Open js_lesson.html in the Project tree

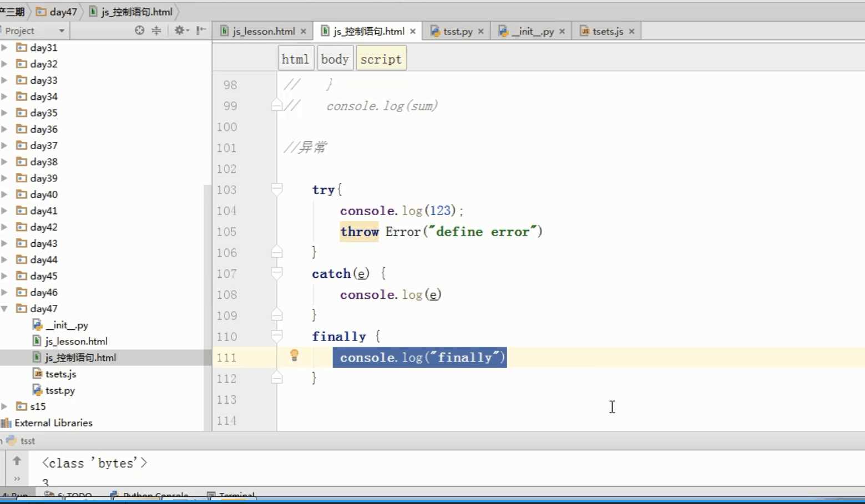pos(76,342)
